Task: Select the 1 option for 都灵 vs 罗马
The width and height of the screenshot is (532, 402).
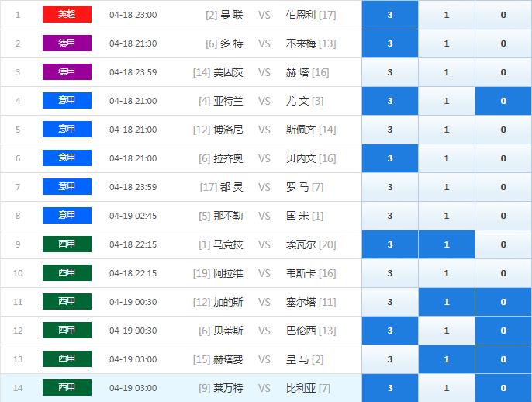Action: (x=447, y=187)
